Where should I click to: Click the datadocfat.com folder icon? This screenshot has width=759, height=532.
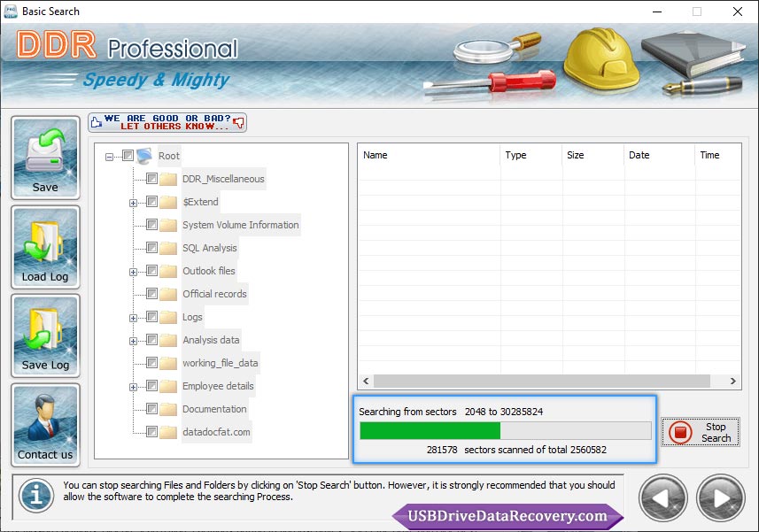pos(168,432)
